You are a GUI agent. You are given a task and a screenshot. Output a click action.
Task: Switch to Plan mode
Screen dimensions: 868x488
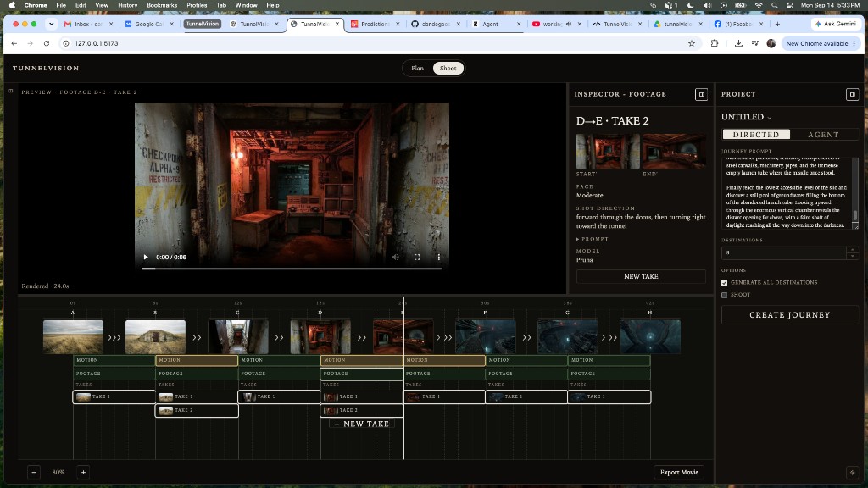tap(417, 68)
